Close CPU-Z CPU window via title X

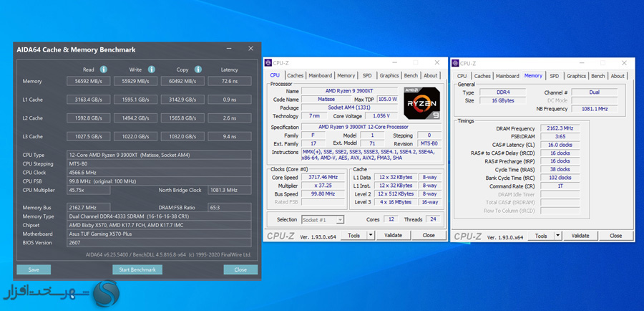coord(436,62)
